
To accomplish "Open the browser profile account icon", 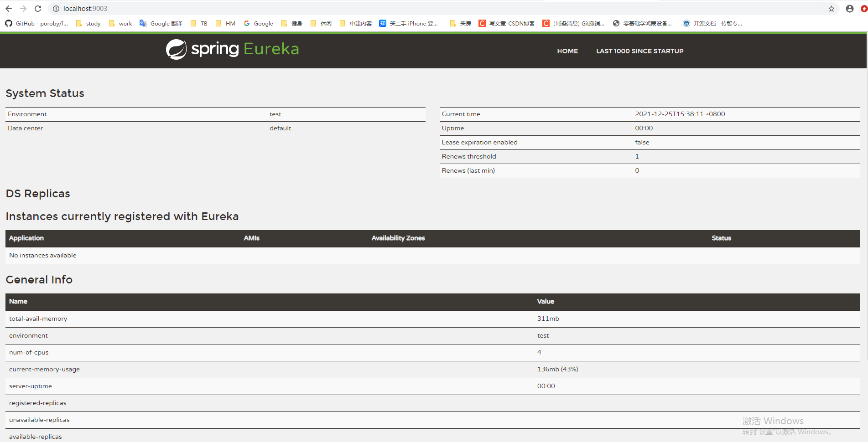I will 850,9.
